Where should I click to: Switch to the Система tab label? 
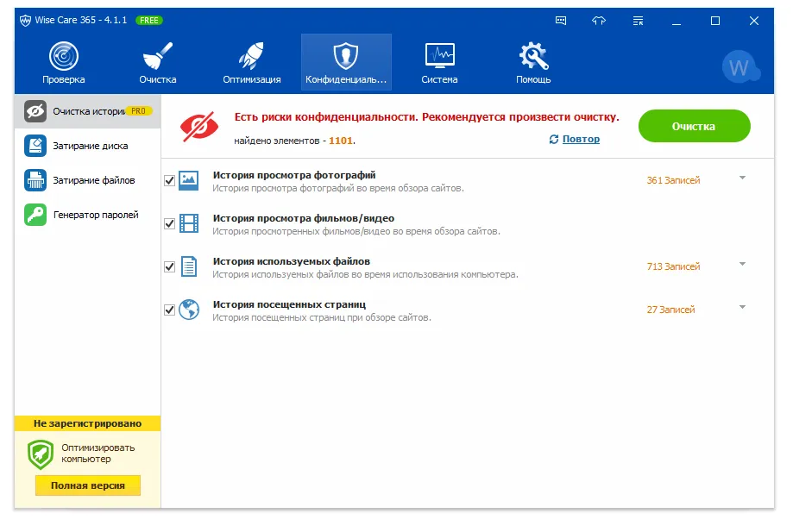(439, 79)
